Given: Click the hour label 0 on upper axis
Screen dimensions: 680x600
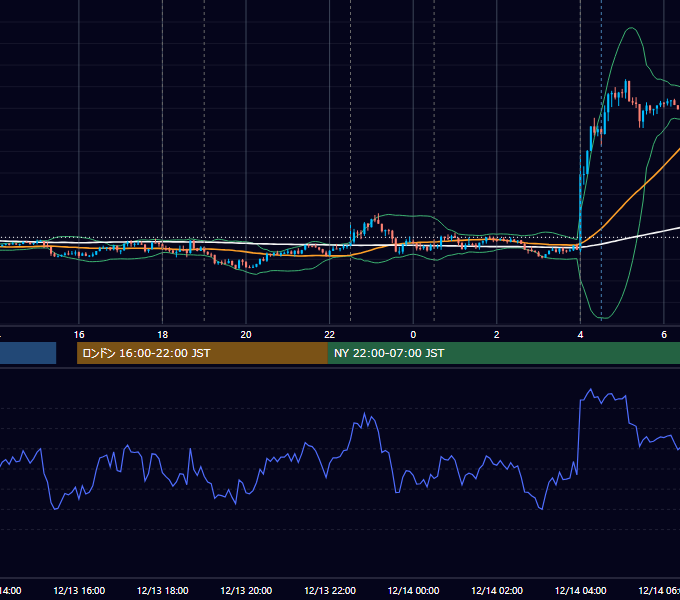Looking at the screenshot, I should (413, 335).
